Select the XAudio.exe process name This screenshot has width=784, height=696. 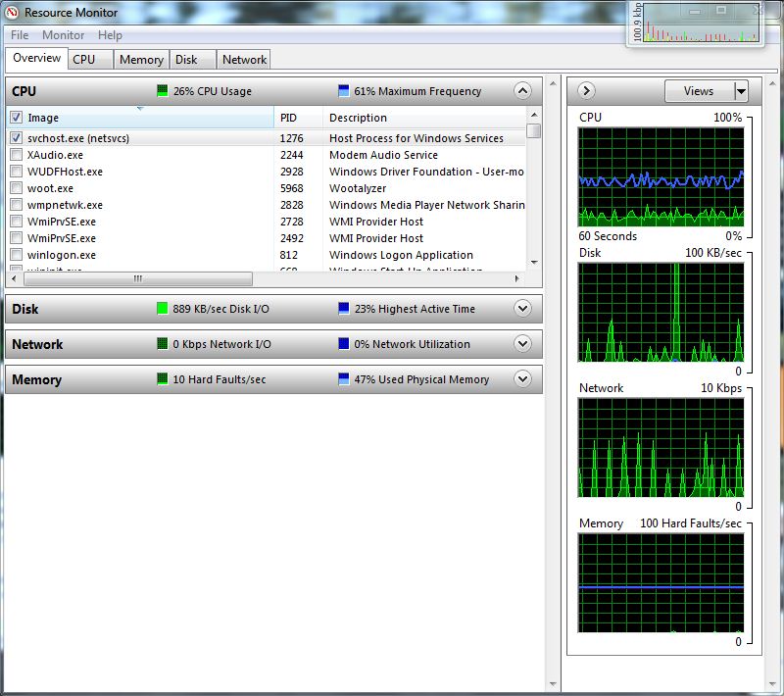click(x=55, y=155)
